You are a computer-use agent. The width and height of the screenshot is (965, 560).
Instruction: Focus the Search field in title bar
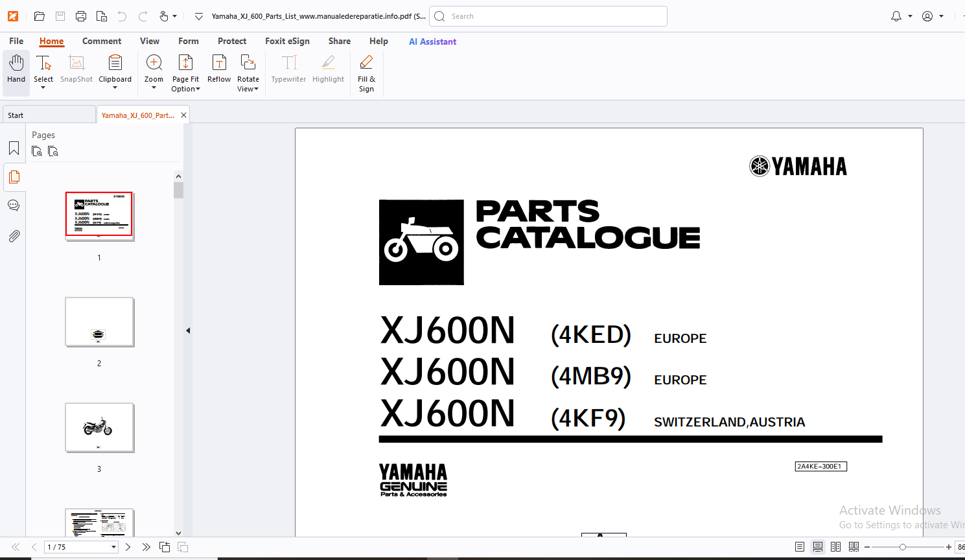(549, 16)
